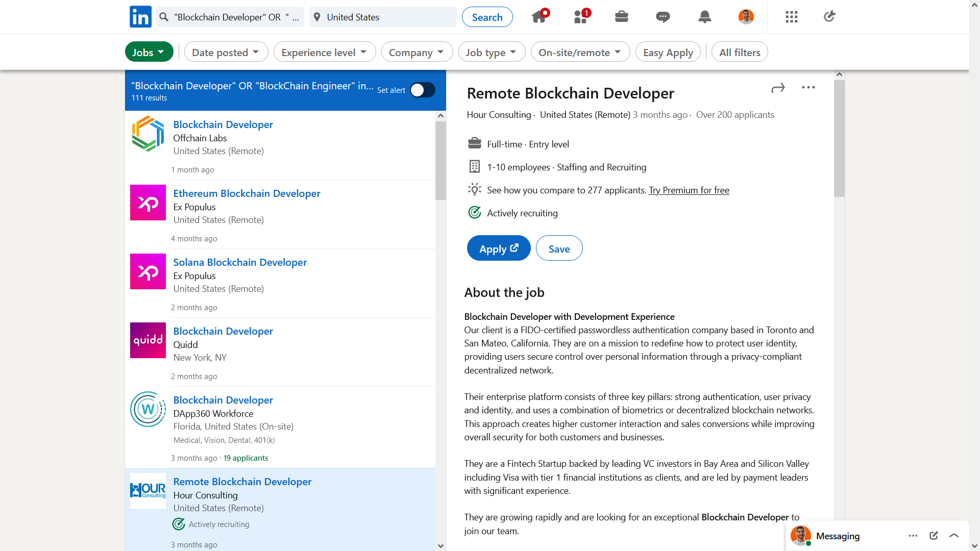
Task: Open Ethereum Blockchain Developer listing
Action: [247, 193]
